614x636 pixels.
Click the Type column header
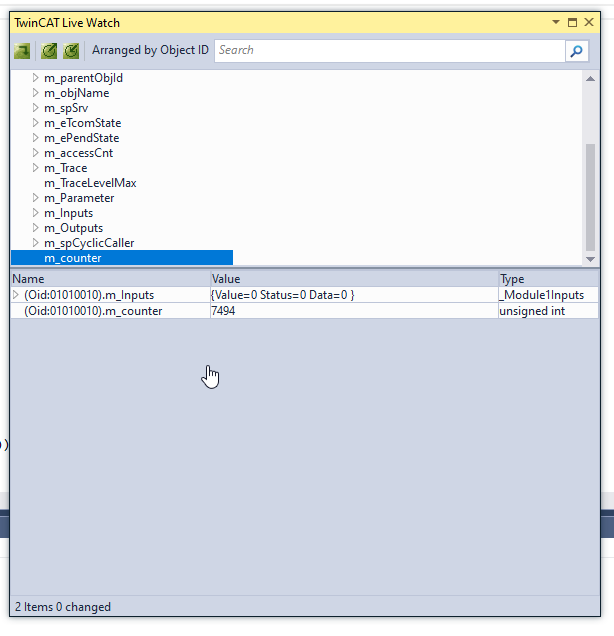(x=548, y=279)
